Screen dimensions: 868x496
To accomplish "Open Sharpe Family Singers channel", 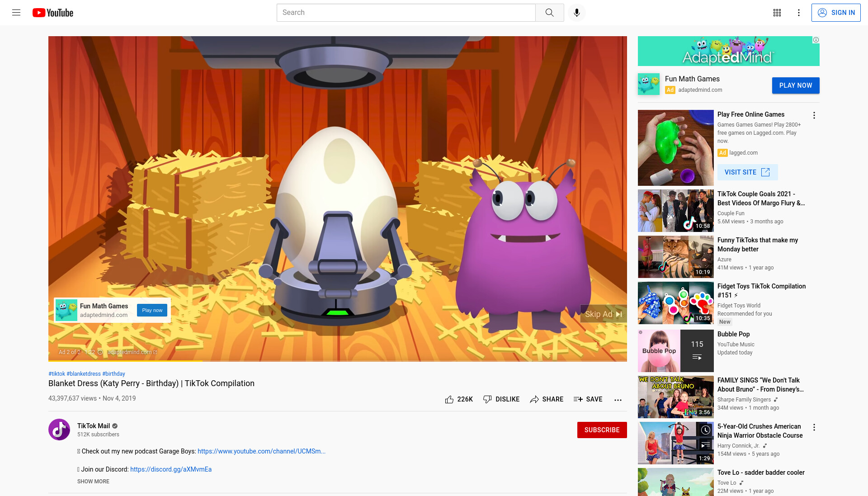I will pos(744,400).
